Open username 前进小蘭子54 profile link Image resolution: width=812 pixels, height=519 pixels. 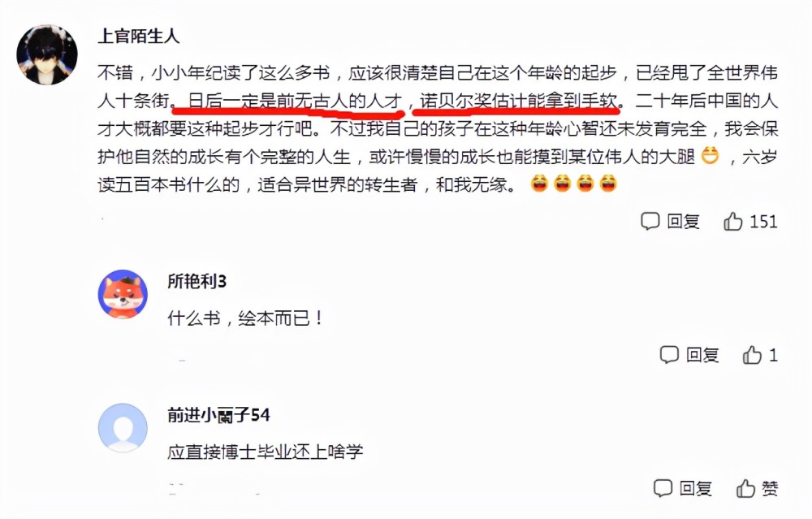tap(218, 415)
